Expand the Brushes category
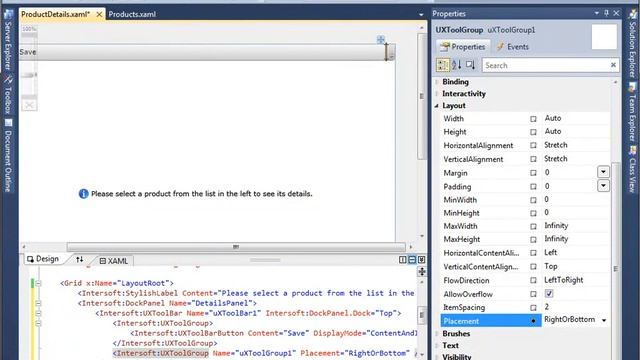The image size is (640, 360). click(x=437, y=334)
